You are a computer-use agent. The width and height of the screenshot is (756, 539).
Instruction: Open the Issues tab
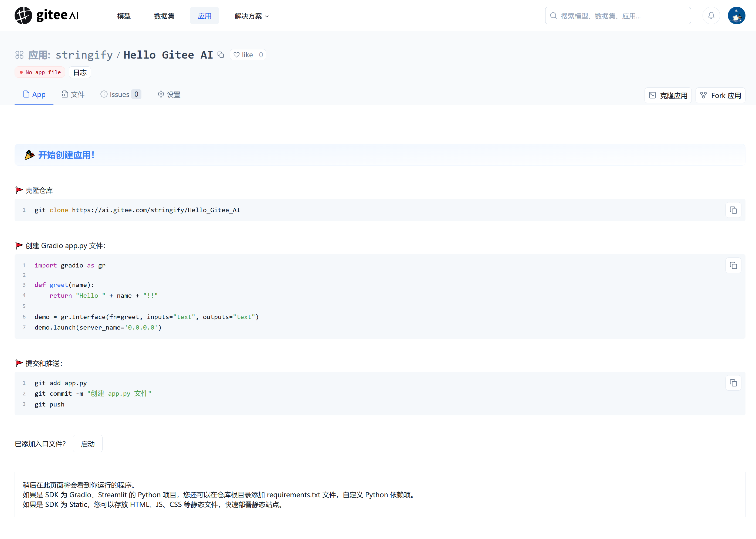(121, 94)
